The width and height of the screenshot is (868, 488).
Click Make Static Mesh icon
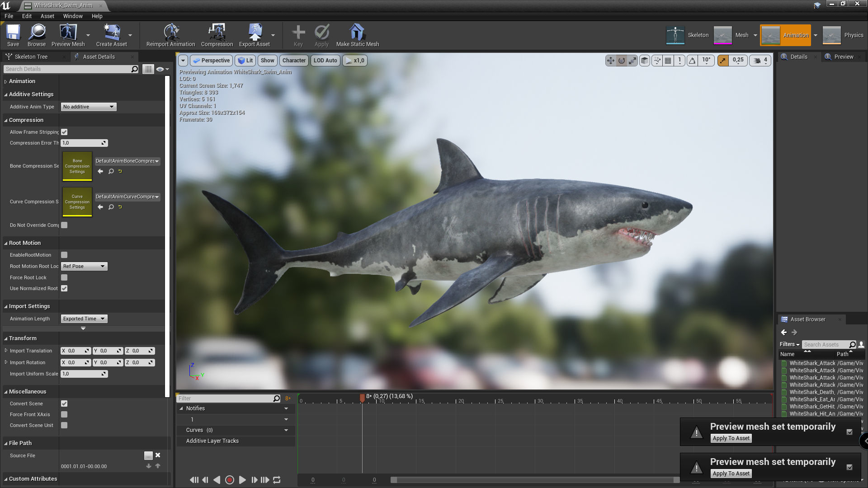[x=358, y=35]
